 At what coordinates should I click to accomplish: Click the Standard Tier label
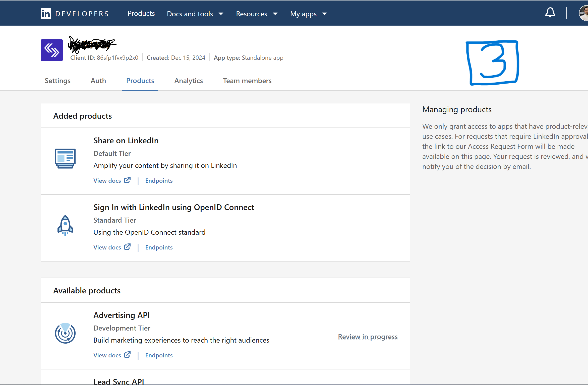(x=115, y=220)
